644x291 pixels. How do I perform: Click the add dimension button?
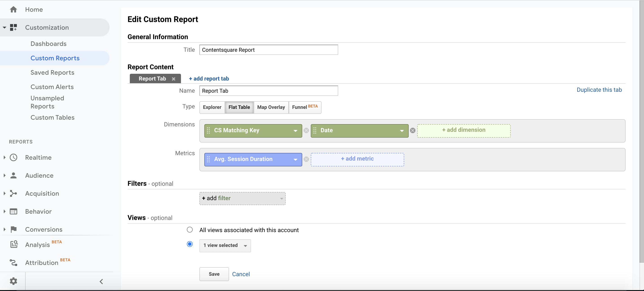[x=464, y=131]
